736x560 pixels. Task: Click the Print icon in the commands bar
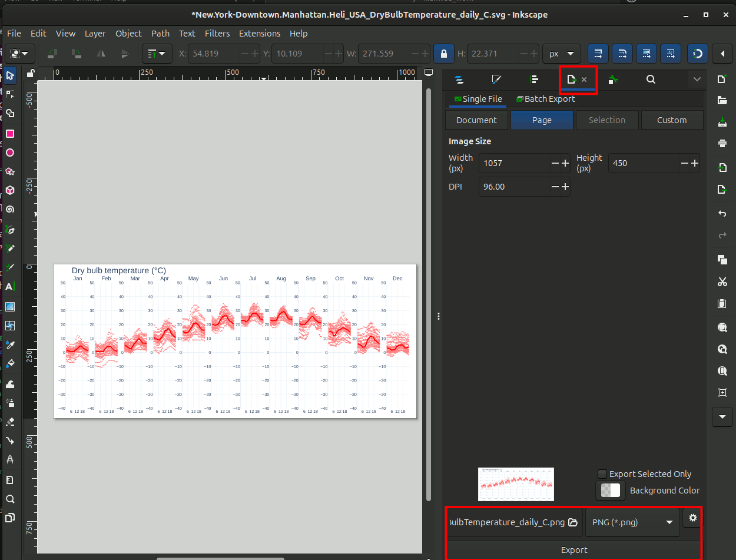pyautogui.click(x=722, y=143)
